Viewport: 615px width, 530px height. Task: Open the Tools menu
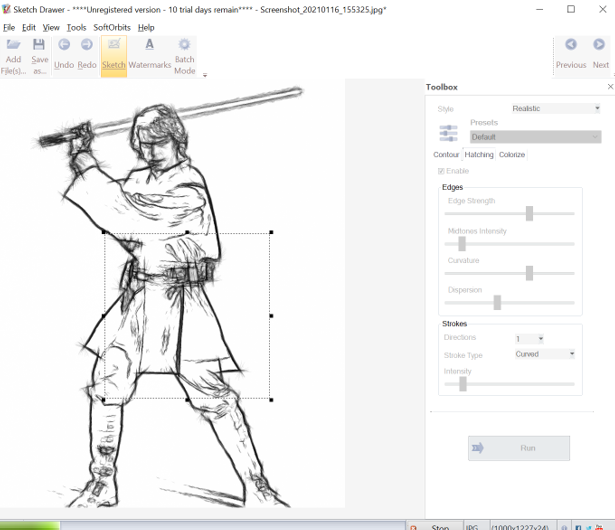[76, 27]
